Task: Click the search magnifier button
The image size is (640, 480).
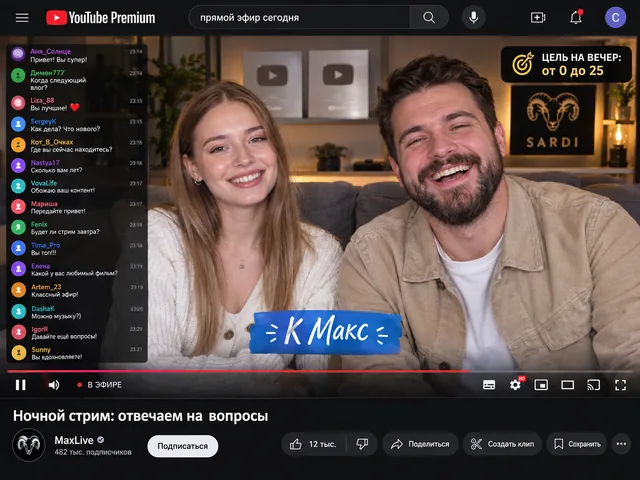Action: (x=429, y=17)
